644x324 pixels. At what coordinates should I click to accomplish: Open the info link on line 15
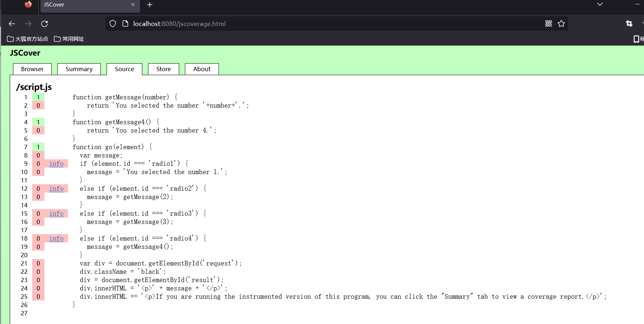tap(56, 213)
